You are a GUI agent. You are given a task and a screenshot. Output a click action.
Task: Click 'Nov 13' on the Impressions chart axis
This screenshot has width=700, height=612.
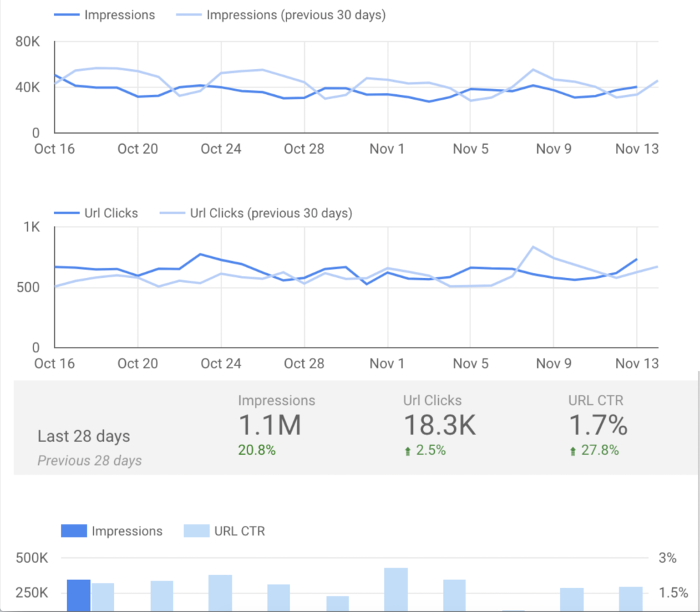point(637,149)
